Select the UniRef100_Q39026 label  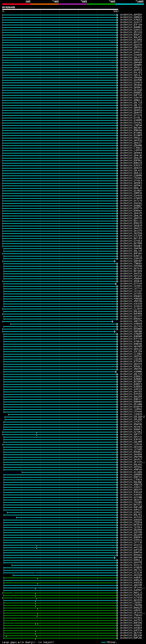click(x=131, y=98)
